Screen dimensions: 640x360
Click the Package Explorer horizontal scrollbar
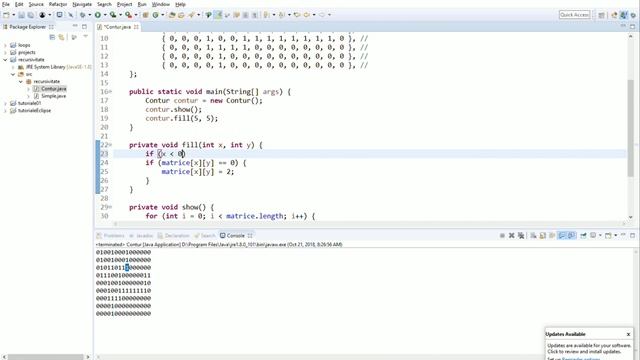(46, 357)
